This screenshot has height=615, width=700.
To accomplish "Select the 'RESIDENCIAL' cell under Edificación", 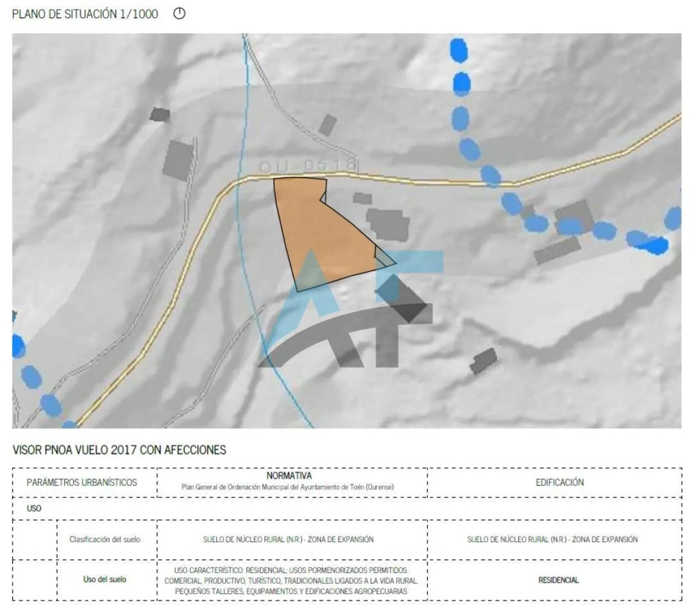I will tap(558, 580).
